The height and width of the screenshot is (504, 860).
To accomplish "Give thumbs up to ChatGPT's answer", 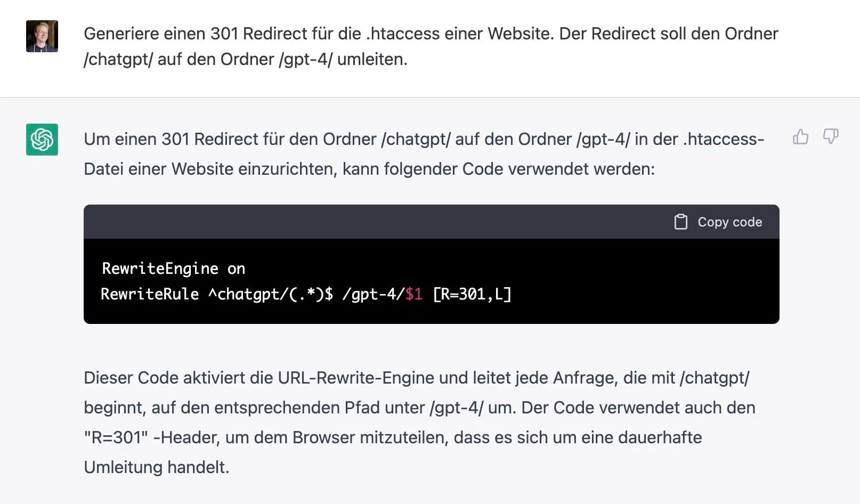I will click(800, 137).
